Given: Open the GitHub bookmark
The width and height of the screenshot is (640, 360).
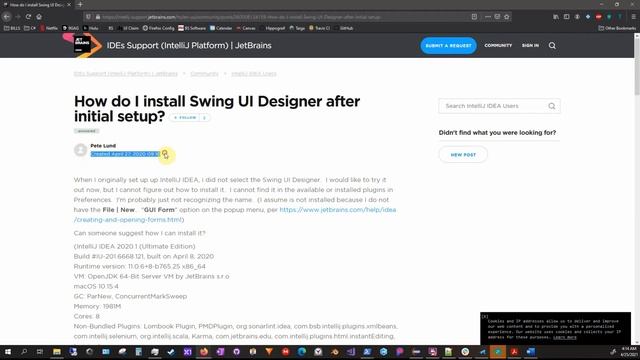Looking at the screenshot, I should click(343, 28).
